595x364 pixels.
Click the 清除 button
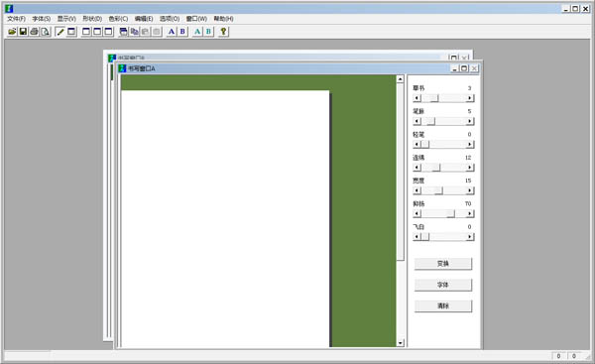pos(443,305)
